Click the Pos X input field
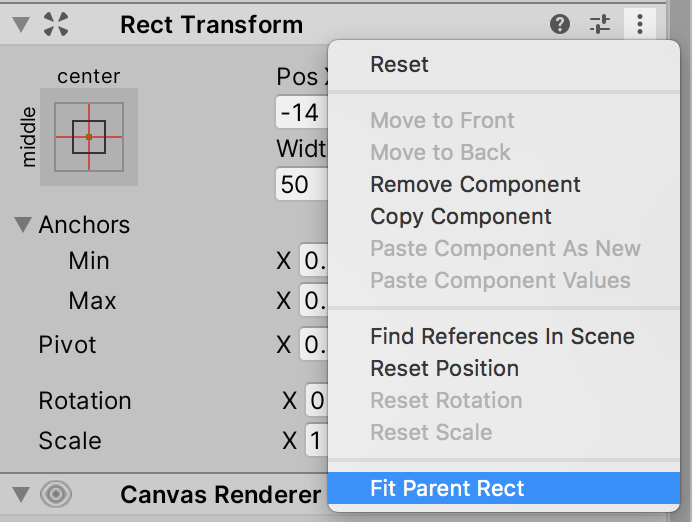Image resolution: width=692 pixels, height=522 pixels. point(302,112)
